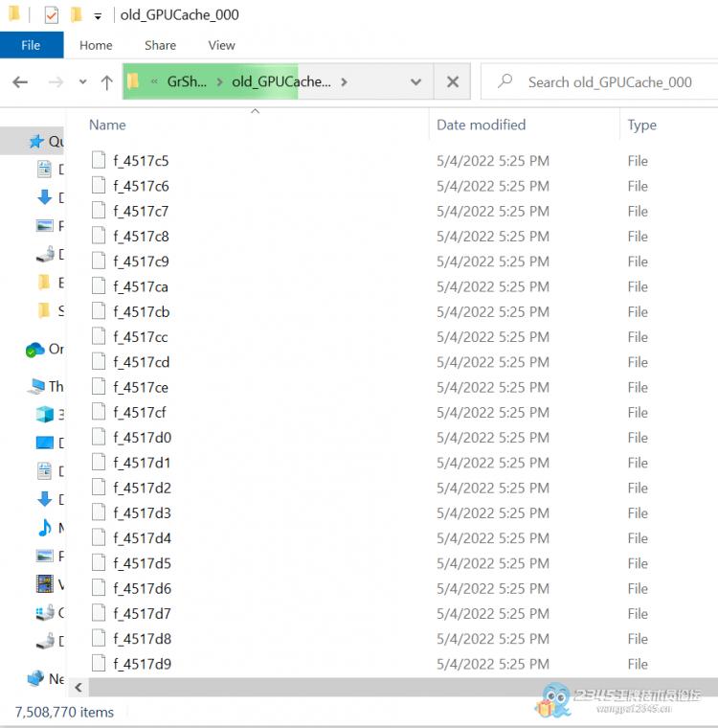Image resolution: width=718 pixels, height=728 pixels.
Task: Open Music note icon in sidebar
Action: pyautogui.click(x=45, y=528)
